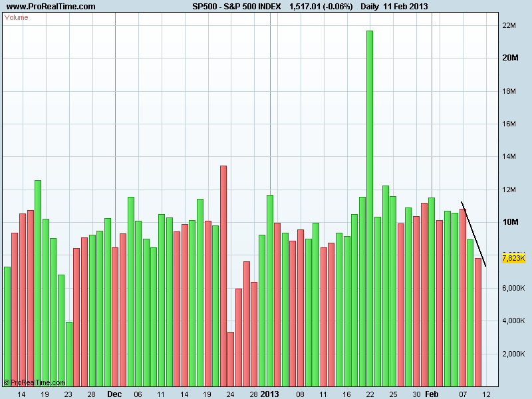
Task: Click the 2013 label on the date axis
Action: pos(270,394)
